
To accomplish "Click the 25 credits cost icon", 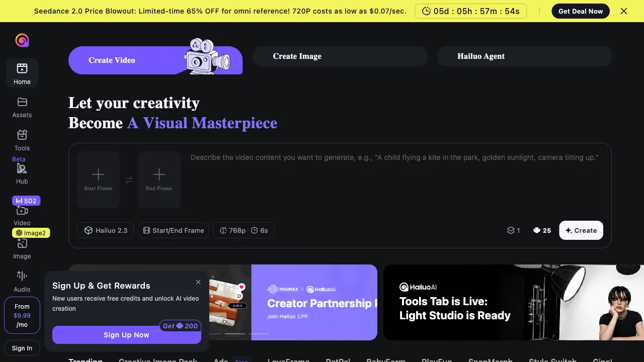I will (537, 230).
